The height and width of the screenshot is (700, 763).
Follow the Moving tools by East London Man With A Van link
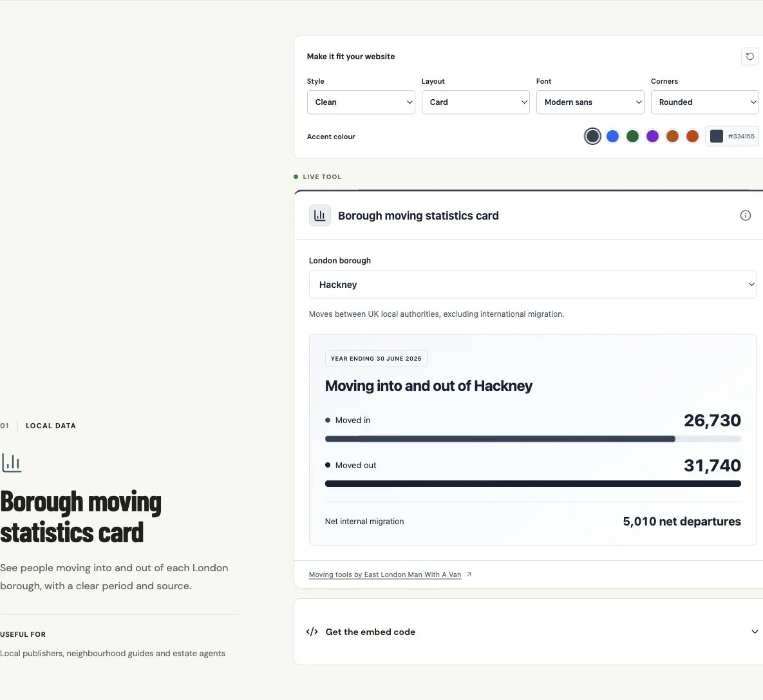[x=385, y=574]
